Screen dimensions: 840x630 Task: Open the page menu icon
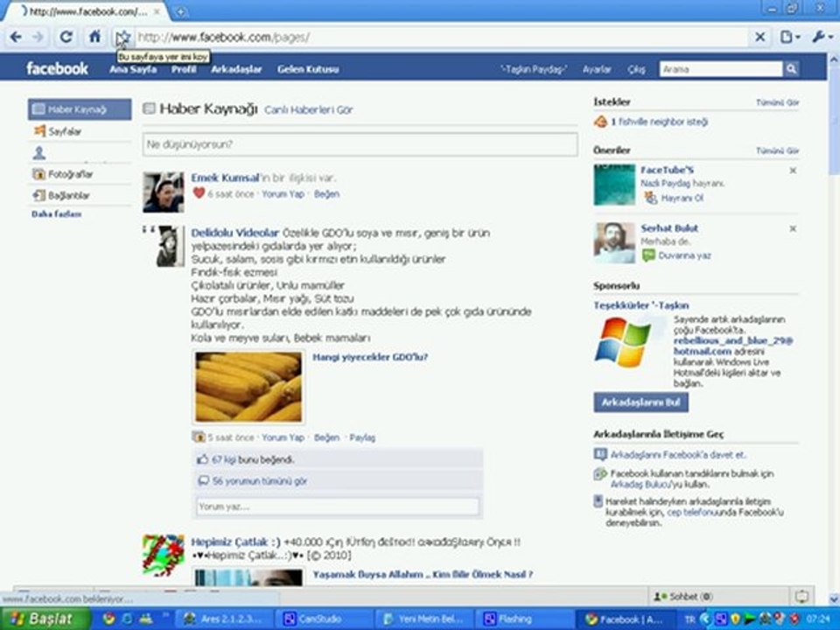coord(789,37)
